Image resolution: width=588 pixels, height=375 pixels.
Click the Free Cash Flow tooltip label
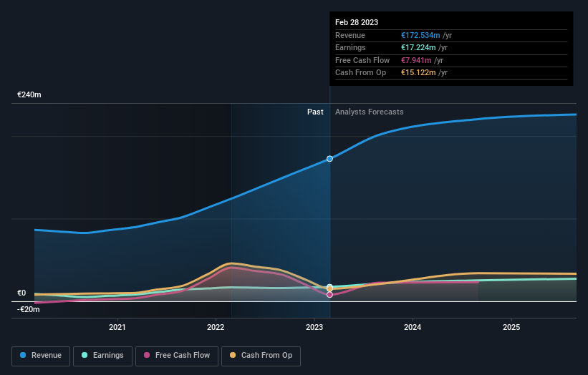[362, 60]
